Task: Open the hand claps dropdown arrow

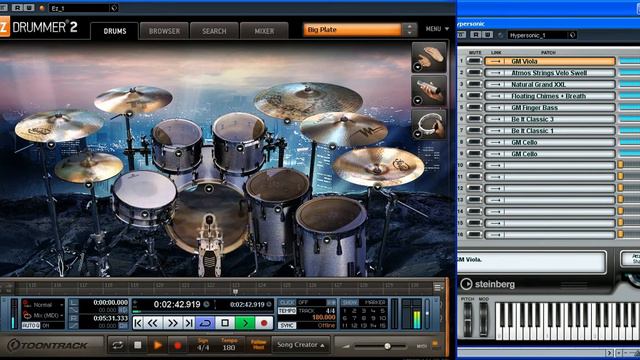Action: click(417, 67)
